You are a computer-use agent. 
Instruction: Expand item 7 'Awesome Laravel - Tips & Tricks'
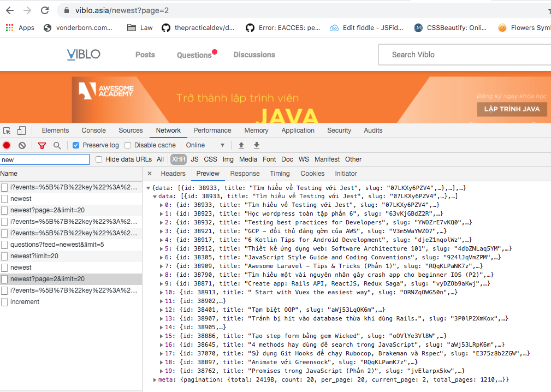tap(161, 266)
